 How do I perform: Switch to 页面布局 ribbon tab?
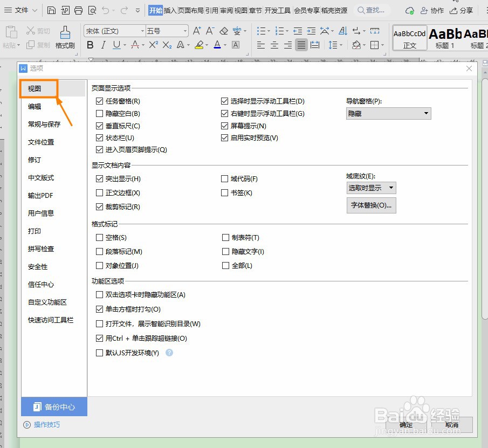pos(190,11)
